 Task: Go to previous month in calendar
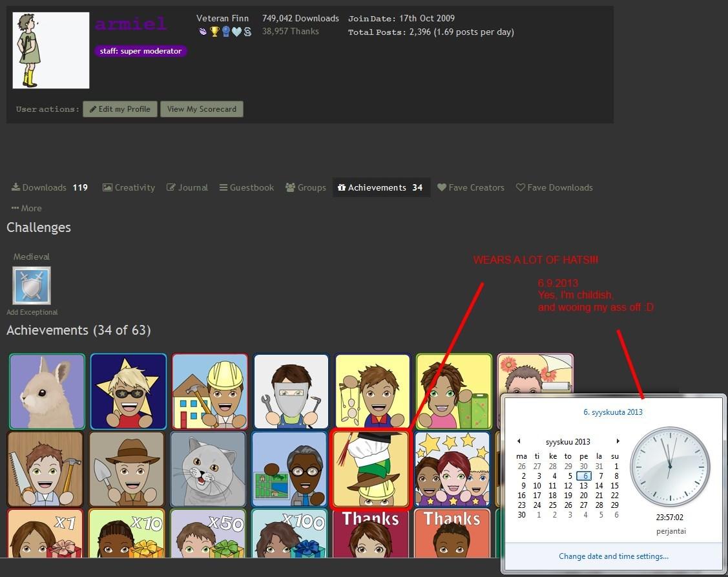tap(519, 441)
